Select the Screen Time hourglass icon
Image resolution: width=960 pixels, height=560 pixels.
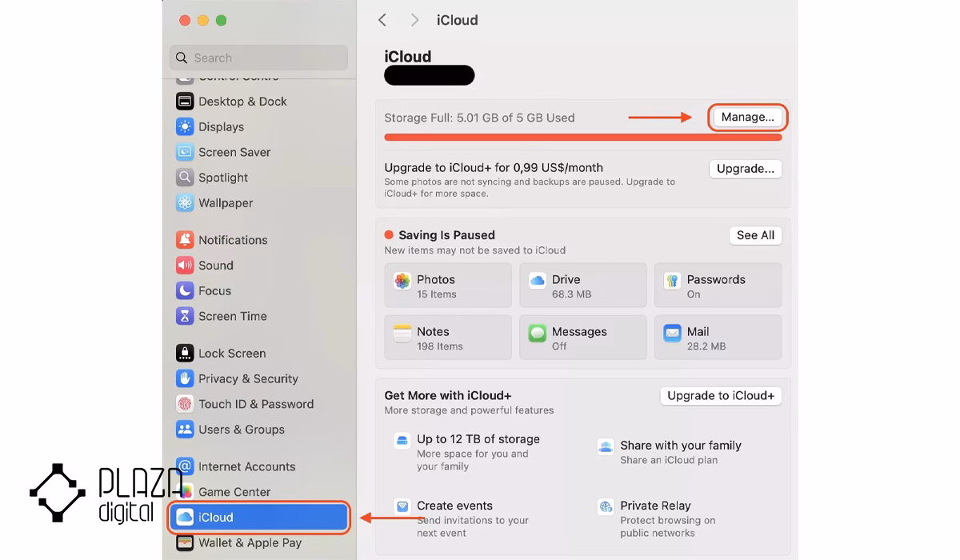click(185, 316)
